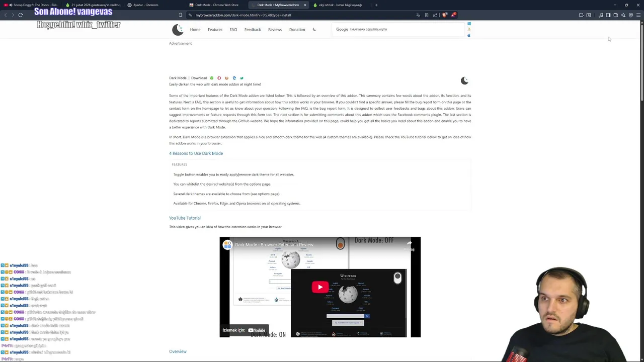Click the Advertisement label
Image resolution: width=644 pixels, height=362 pixels.
tap(180, 43)
